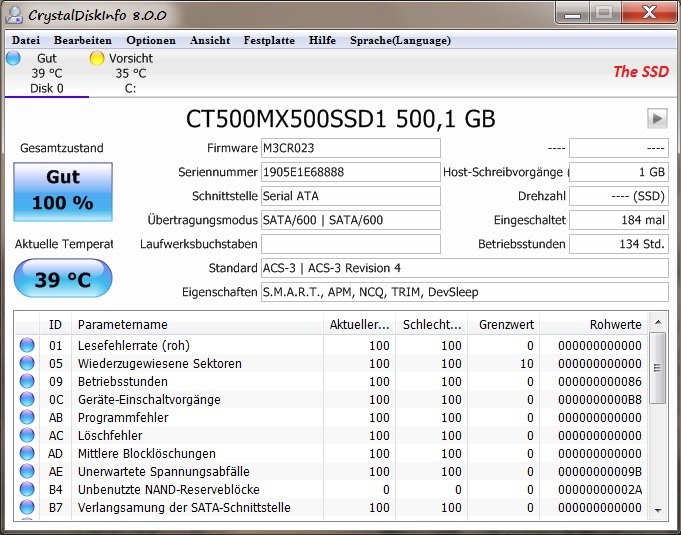Click the Schnittstelle field Serial ATA
681x535 pixels.
(x=350, y=196)
